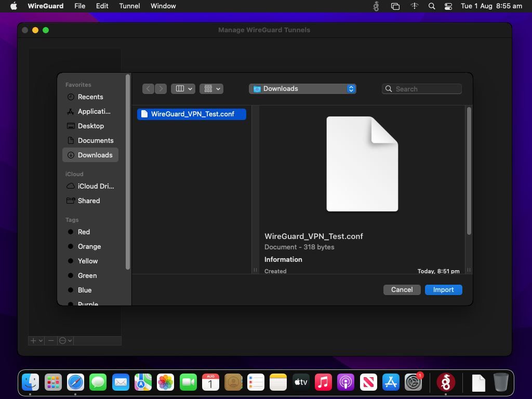Click the WireGuard status icon in the menu bar

376,6
